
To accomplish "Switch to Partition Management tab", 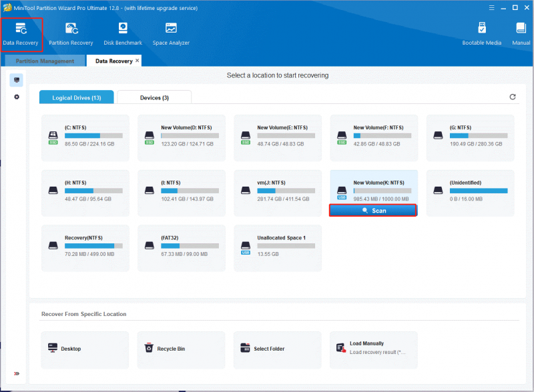I will pos(45,61).
